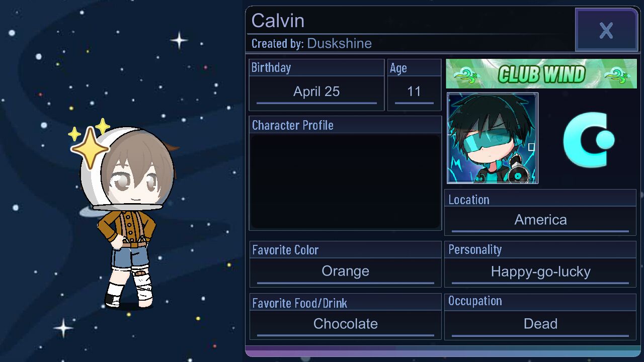Image resolution: width=644 pixels, height=362 pixels.
Task: Edit Occupation value Dead
Action: point(540,324)
